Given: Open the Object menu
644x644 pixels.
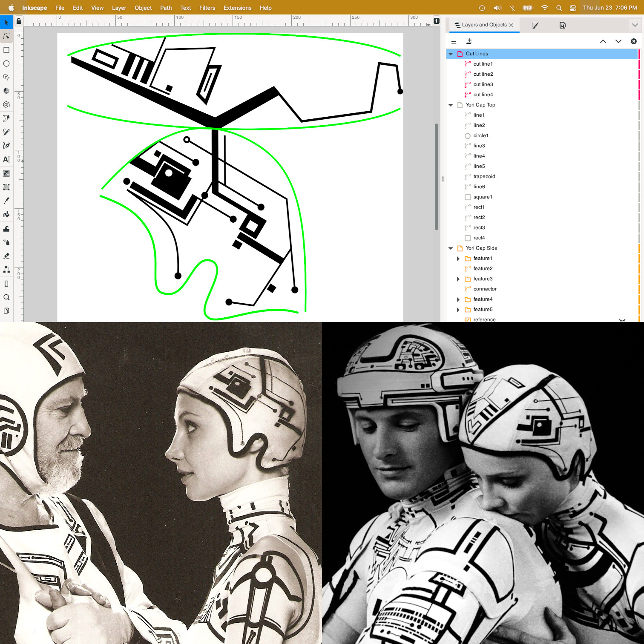Looking at the screenshot, I should [x=143, y=8].
